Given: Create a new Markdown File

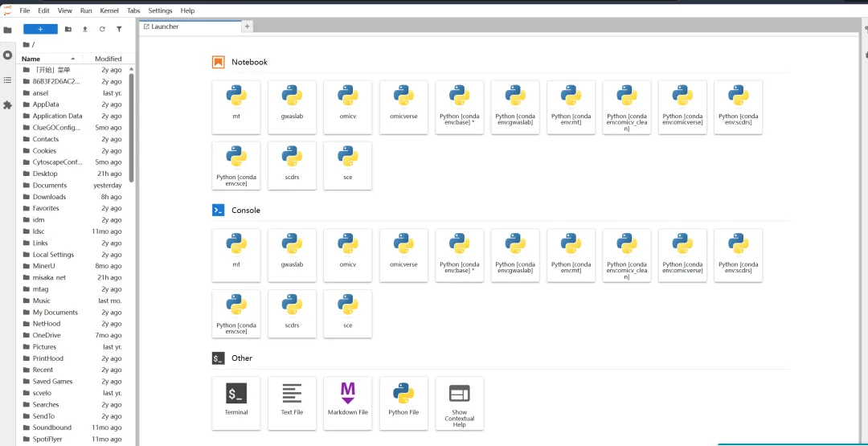Looking at the screenshot, I should tap(348, 403).
